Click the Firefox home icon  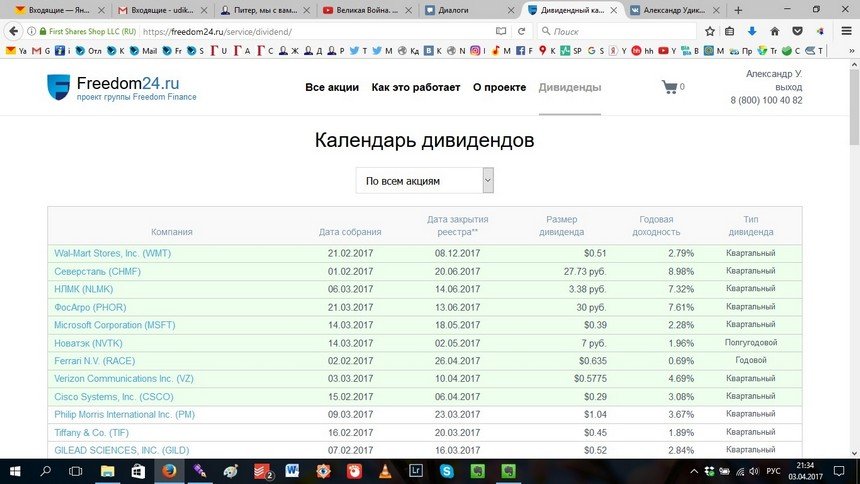click(774, 31)
